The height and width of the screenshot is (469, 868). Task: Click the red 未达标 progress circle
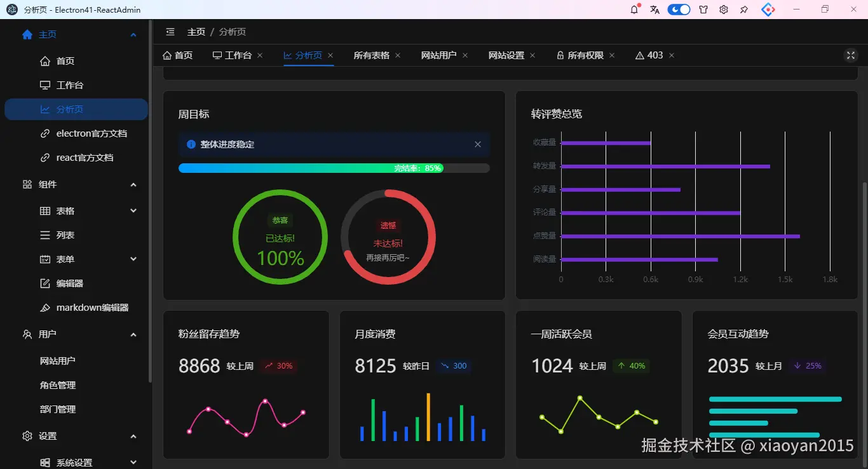click(x=388, y=237)
